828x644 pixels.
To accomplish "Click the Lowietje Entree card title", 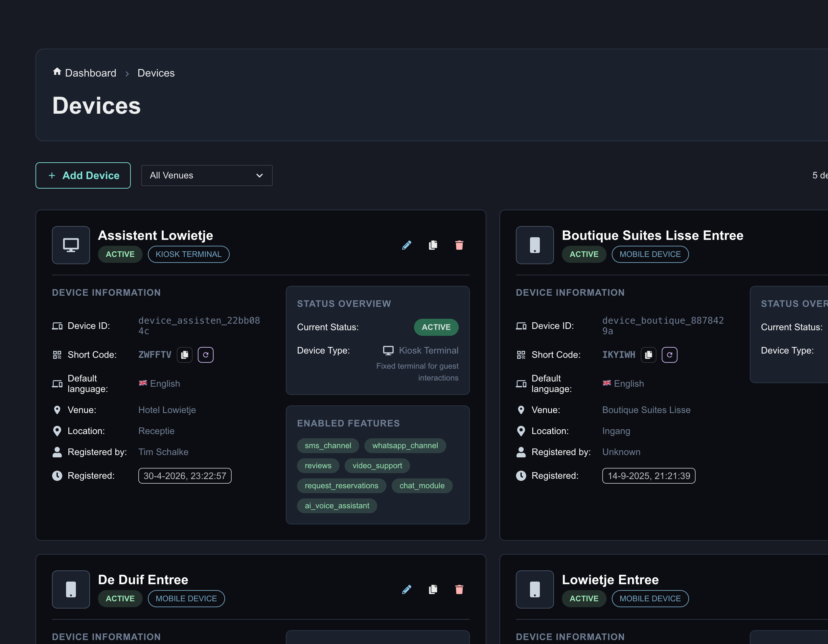I will (x=610, y=580).
